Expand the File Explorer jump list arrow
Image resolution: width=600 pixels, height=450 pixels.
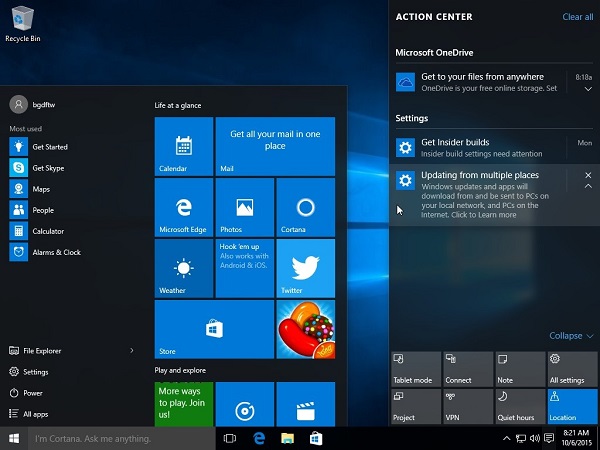click(x=132, y=351)
